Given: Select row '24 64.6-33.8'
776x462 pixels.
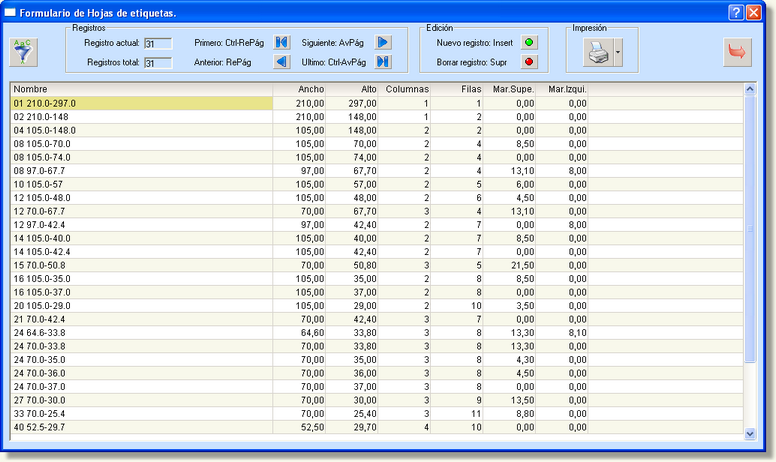Looking at the screenshot, I should [x=377, y=332].
